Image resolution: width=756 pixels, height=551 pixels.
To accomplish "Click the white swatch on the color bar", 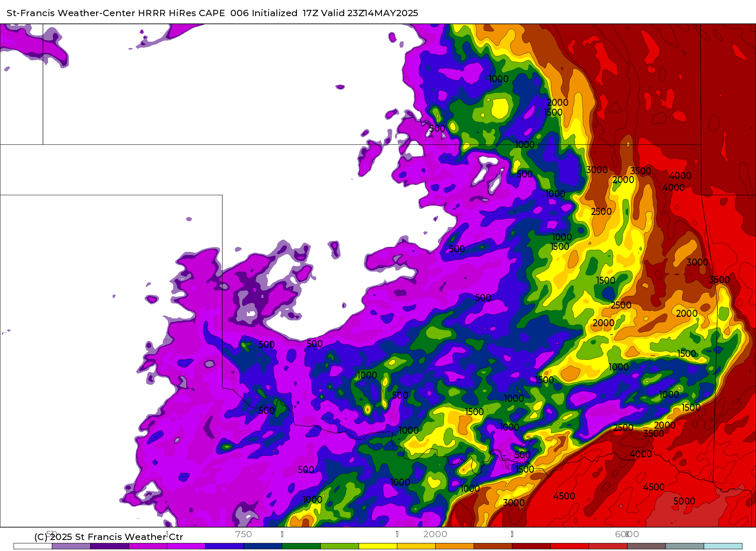I will (33, 546).
